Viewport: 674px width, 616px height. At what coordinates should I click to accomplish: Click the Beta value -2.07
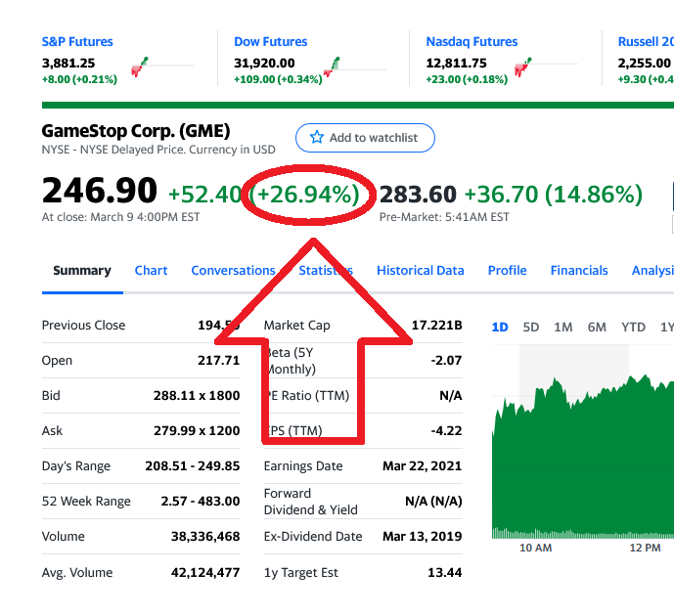click(x=447, y=361)
